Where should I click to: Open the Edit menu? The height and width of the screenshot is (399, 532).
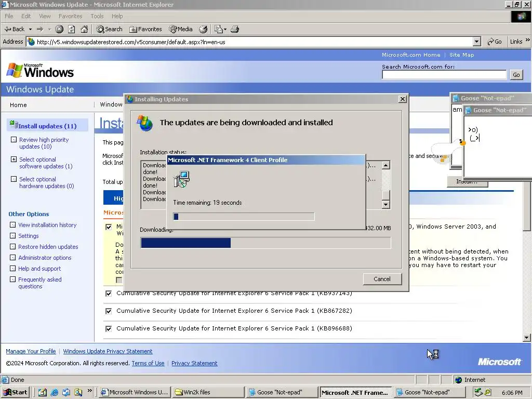(26, 16)
